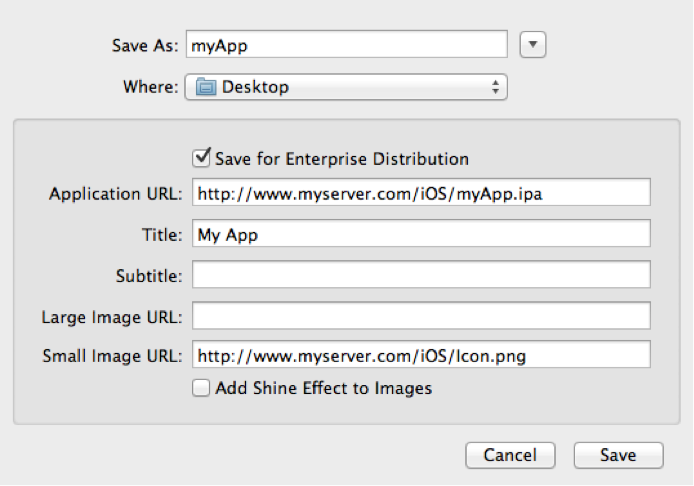Screen dimensions: 694x486
Task: Enable Add Shine Effect to Images
Action: tap(200, 388)
